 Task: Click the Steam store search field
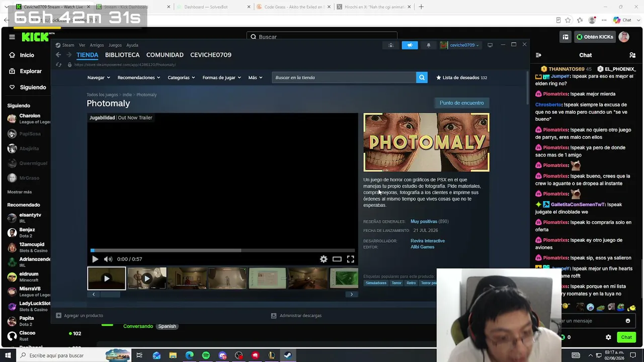(344, 77)
